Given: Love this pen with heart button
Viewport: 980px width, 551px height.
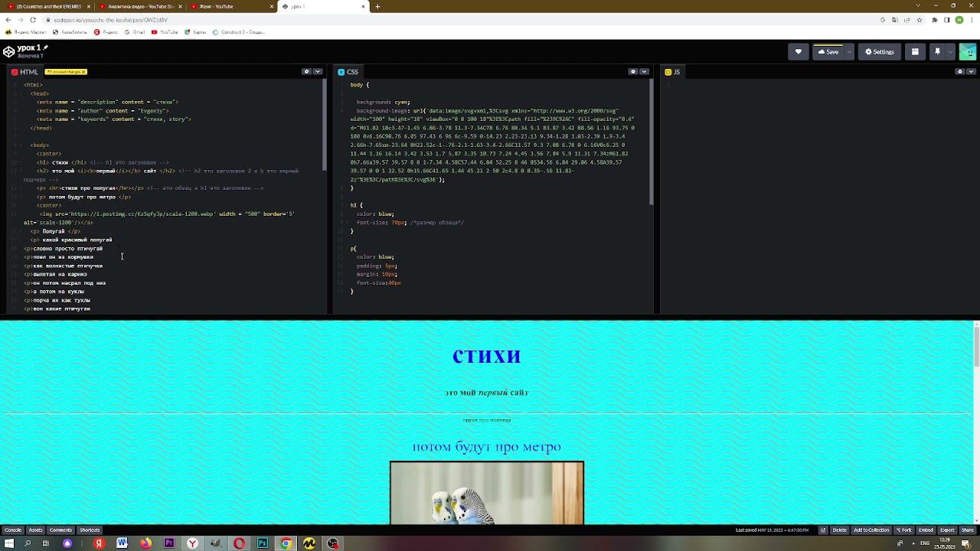Looking at the screenshot, I should [798, 52].
